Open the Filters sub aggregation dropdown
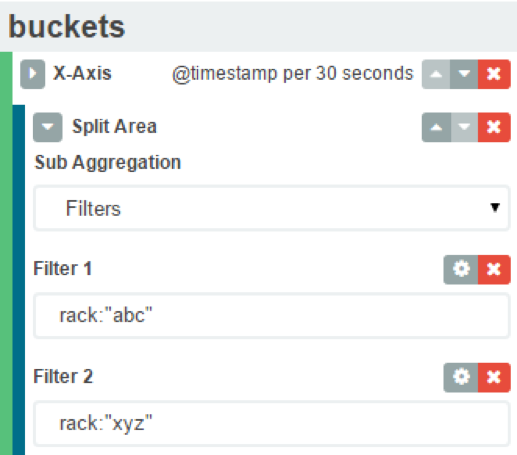The image size is (517, 455). 272,208
